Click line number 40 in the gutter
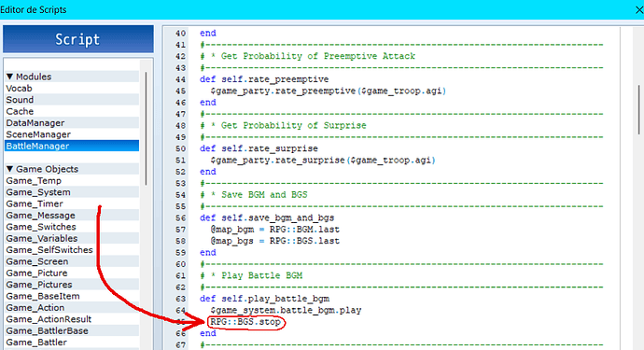This screenshot has height=350, width=644. tap(180, 34)
